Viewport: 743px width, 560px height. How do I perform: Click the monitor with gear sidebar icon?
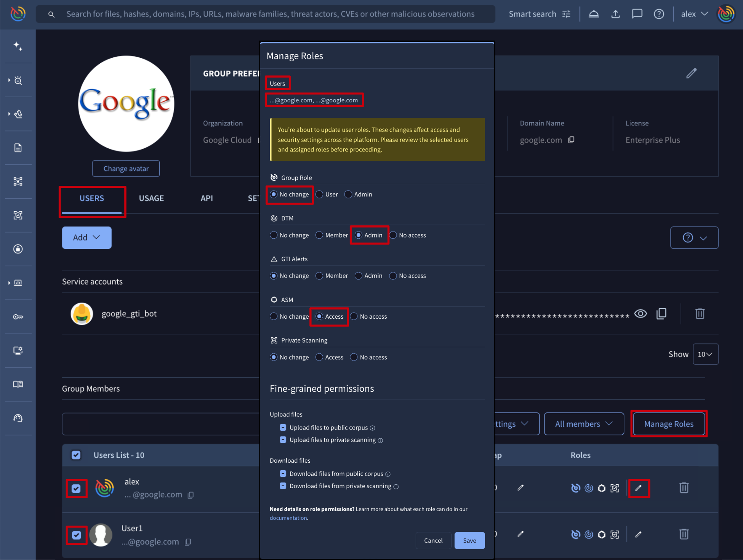pos(18,350)
